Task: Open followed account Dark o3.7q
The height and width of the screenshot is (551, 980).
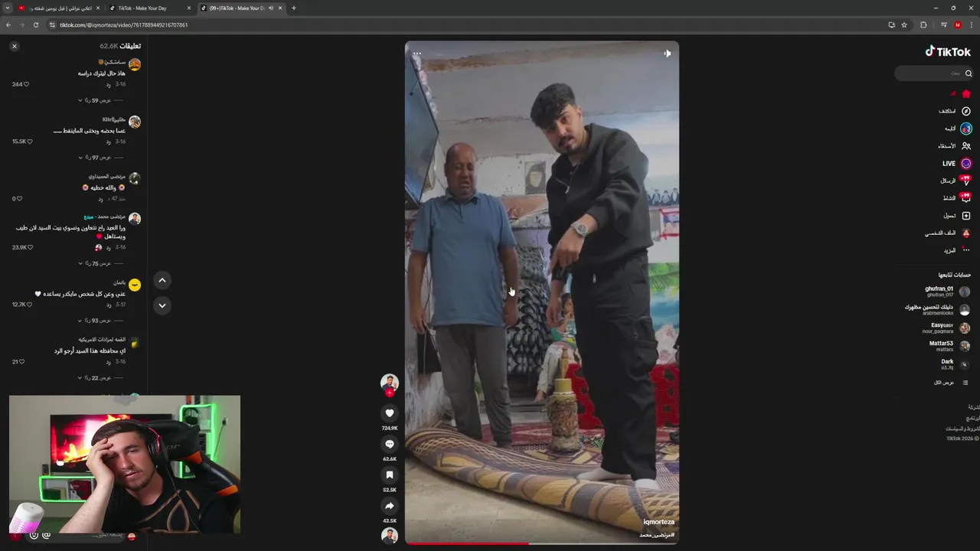Action: tap(955, 364)
